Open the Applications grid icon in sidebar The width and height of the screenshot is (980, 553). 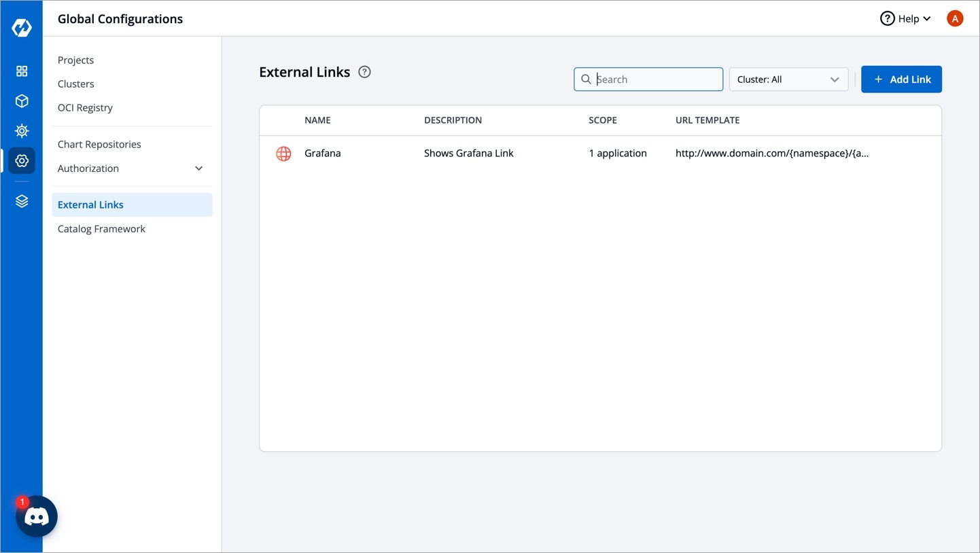[x=22, y=71]
